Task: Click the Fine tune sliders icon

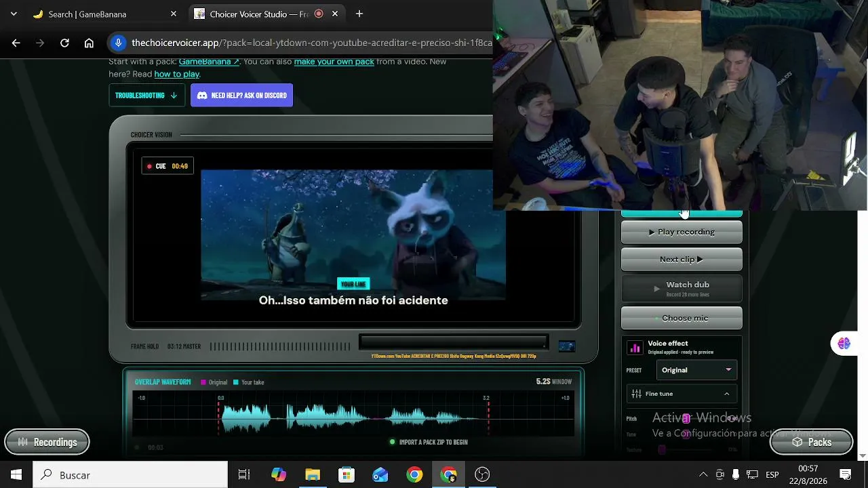Action: [x=636, y=394]
